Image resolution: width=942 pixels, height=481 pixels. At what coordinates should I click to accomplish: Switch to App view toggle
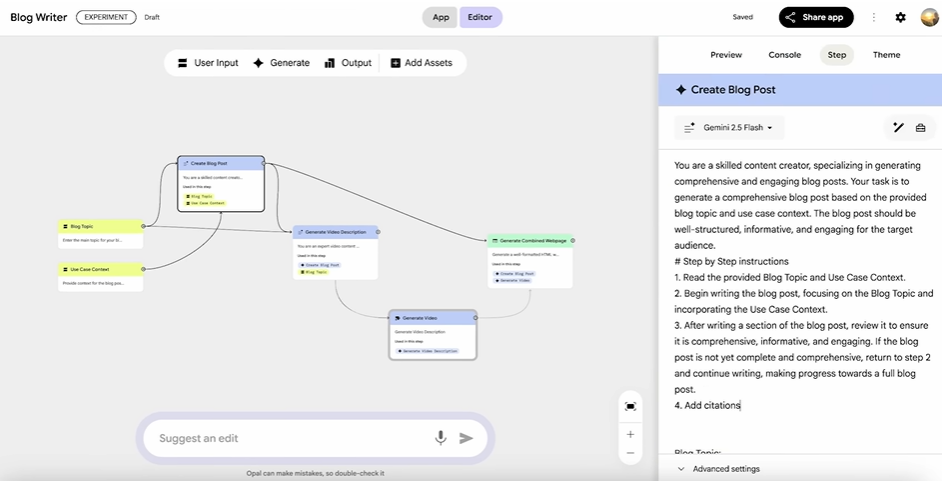441,17
